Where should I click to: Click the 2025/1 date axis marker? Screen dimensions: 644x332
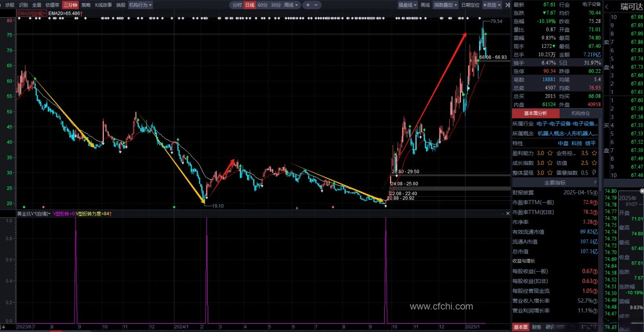[473, 327]
